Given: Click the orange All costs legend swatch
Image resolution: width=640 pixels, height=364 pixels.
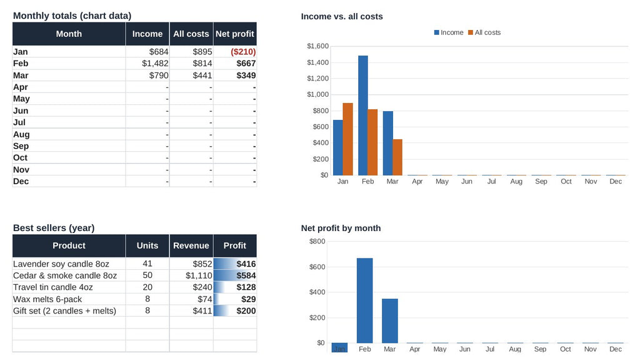Looking at the screenshot, I should (470, 32).
